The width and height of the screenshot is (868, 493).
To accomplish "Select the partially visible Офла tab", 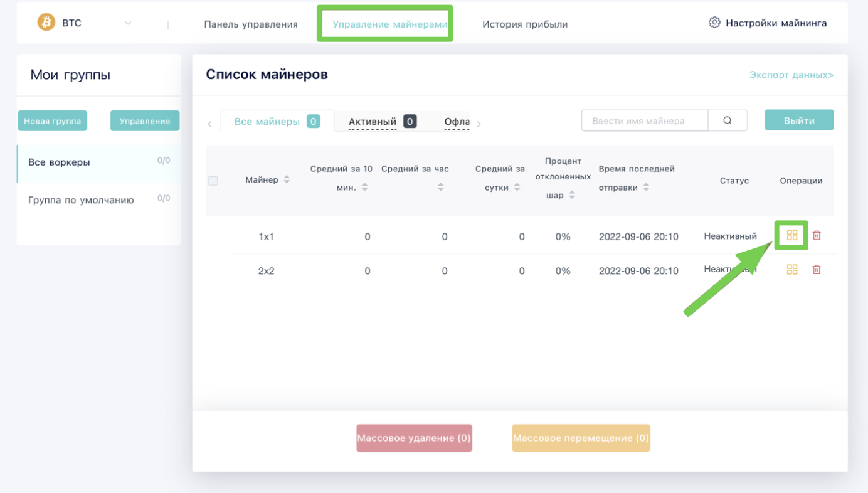I will (457, 122).
